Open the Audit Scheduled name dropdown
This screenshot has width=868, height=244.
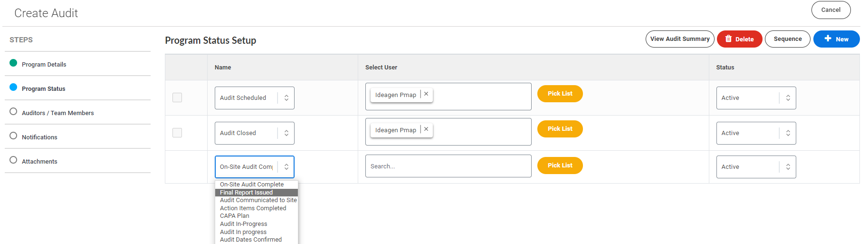pyautogui.click(x=254, y=98)
